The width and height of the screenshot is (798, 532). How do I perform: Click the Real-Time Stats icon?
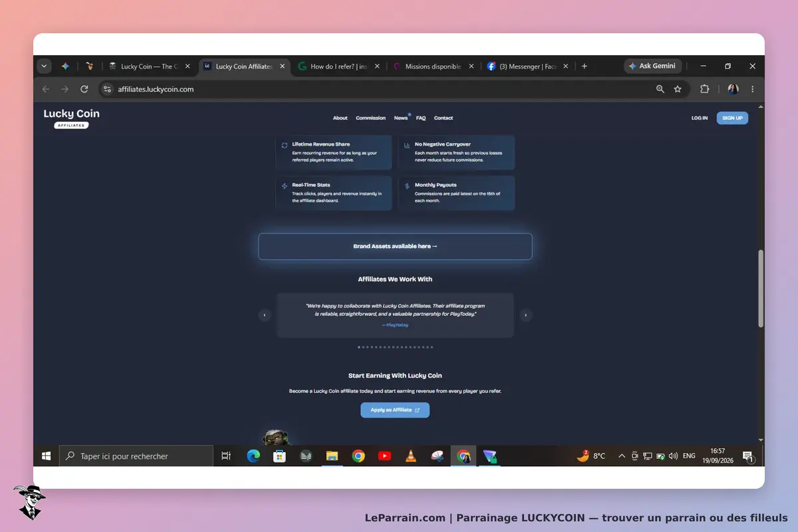tap(285, 186)
